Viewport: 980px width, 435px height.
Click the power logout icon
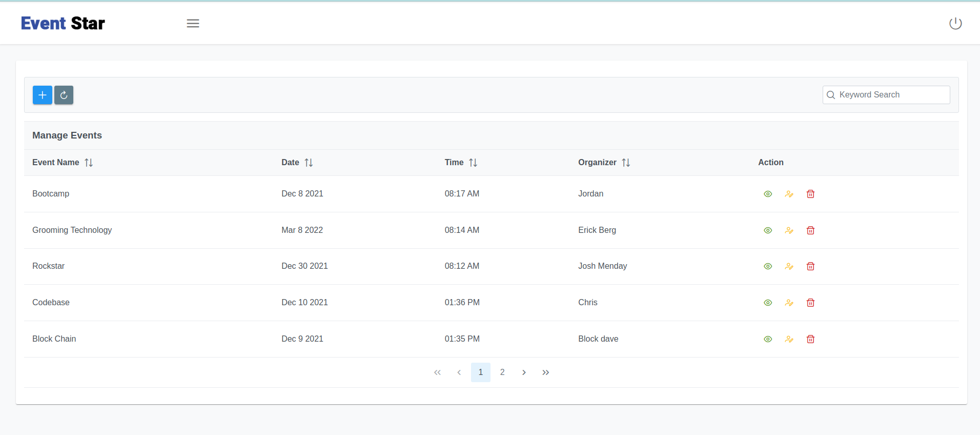pos(955,24)
